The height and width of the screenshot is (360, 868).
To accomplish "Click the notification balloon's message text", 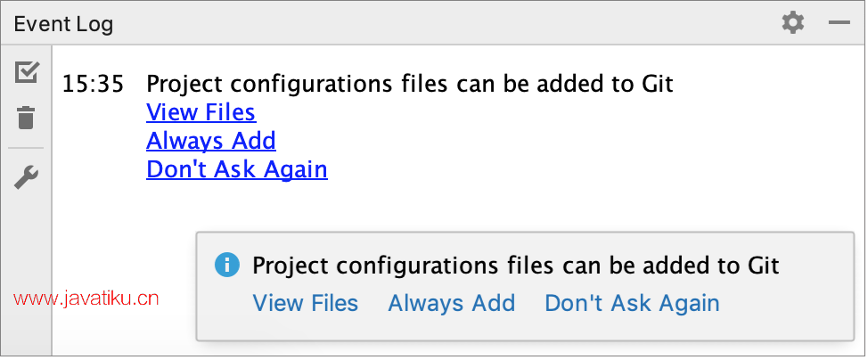I will (516, 266).
